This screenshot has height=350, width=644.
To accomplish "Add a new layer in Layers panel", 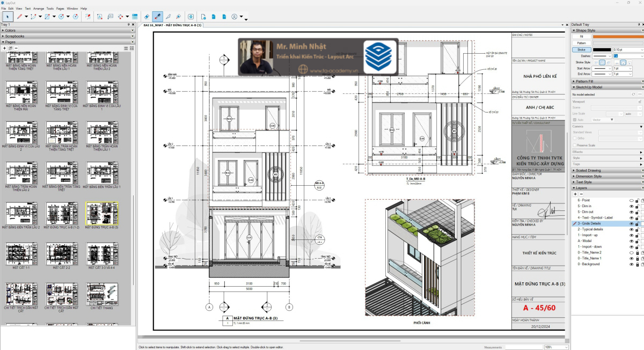I will coord(575,194).
